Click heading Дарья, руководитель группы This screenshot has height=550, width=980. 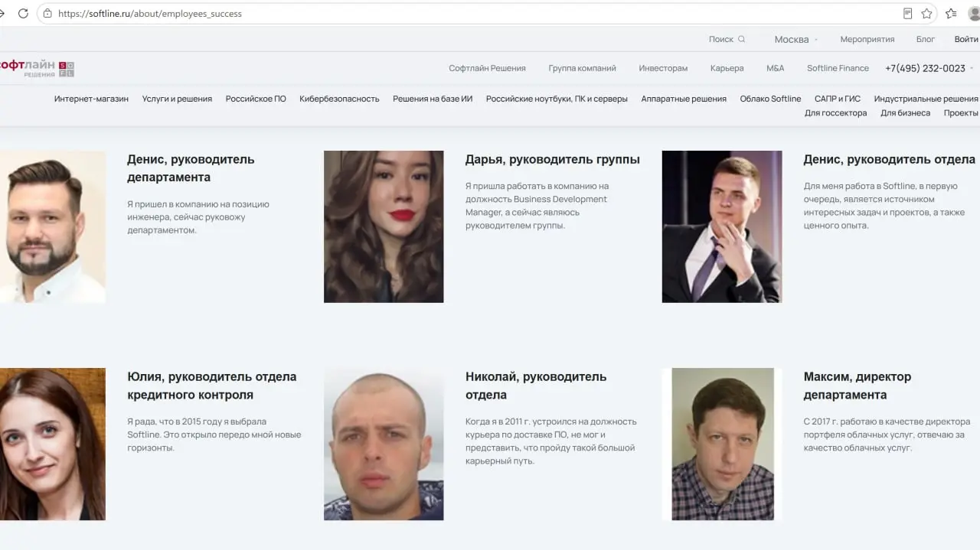552,159
